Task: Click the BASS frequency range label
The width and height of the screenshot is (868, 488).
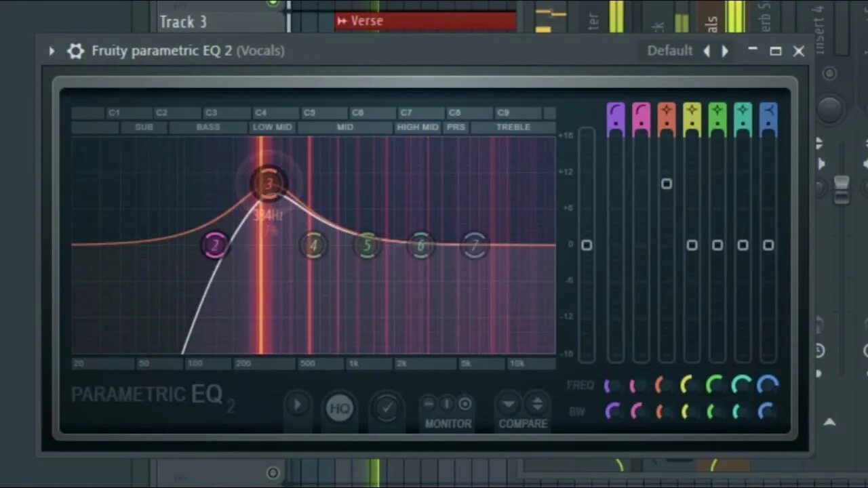Action: [x=208, y=127]
